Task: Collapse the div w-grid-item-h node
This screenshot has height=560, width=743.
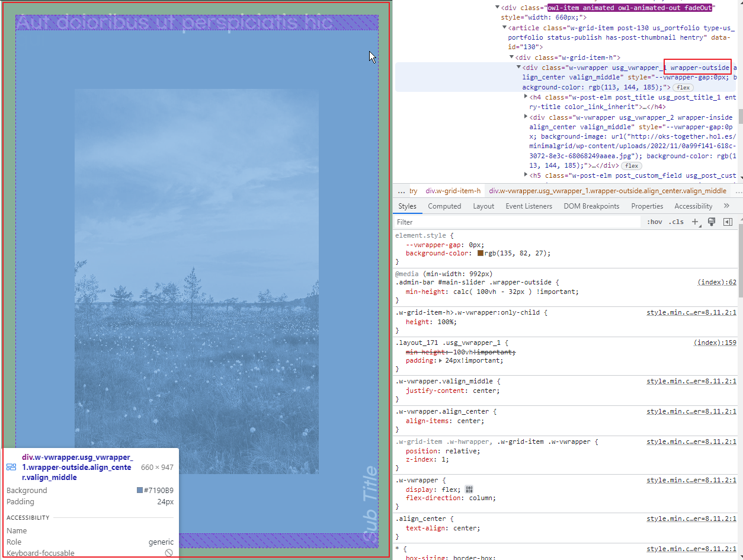Action: click(512, 57)
